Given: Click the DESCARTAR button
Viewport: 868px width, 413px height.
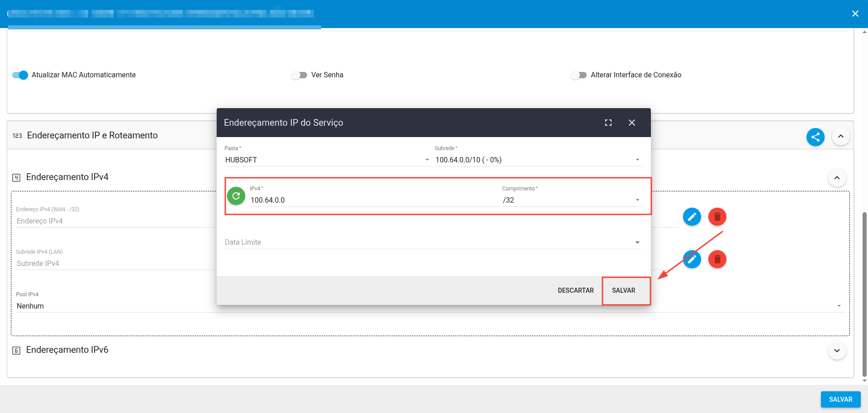Looking at the screenshot, I should (575, 290).
